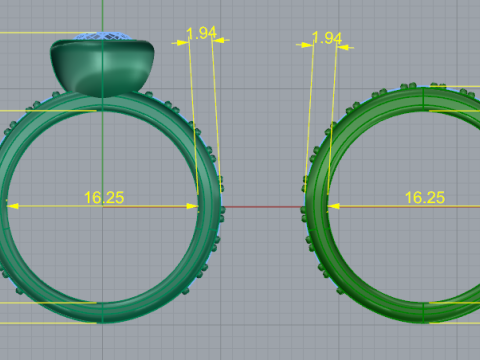Select the 16.25 dimension inside the left ring
This screenshot has width=480, height=360.
click(x=104, y=198)
